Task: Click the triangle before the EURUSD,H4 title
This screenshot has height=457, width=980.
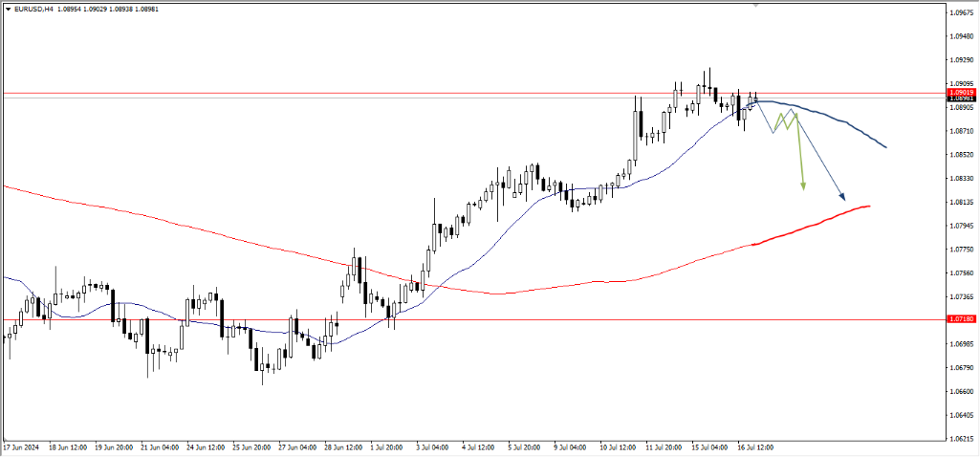Action: point(7,11)
